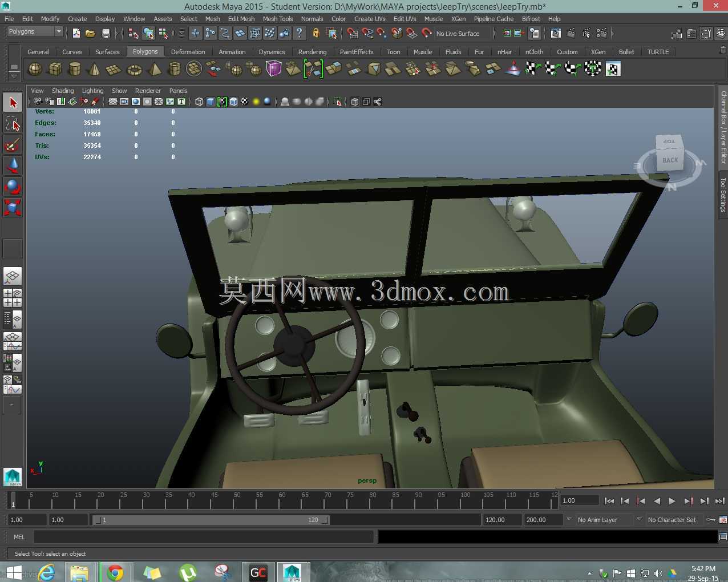Select the Move tool in the toolbox
This screenshot has height=582, width=728.
click(x=13, y=165)
